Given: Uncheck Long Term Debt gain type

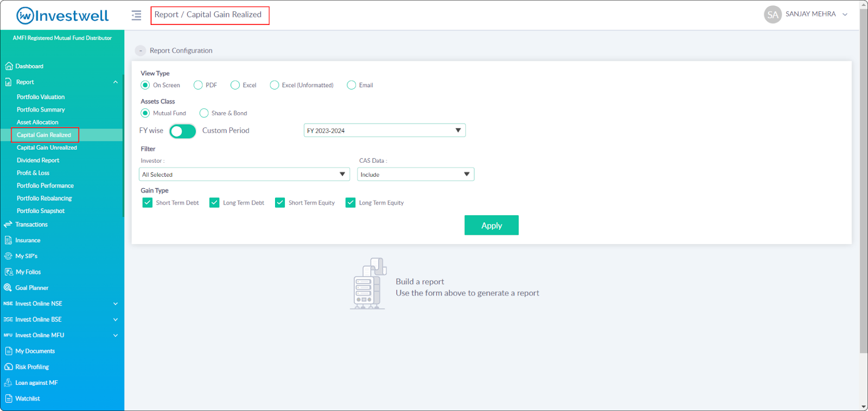Looking at the screenshot, I should point(214,203).
